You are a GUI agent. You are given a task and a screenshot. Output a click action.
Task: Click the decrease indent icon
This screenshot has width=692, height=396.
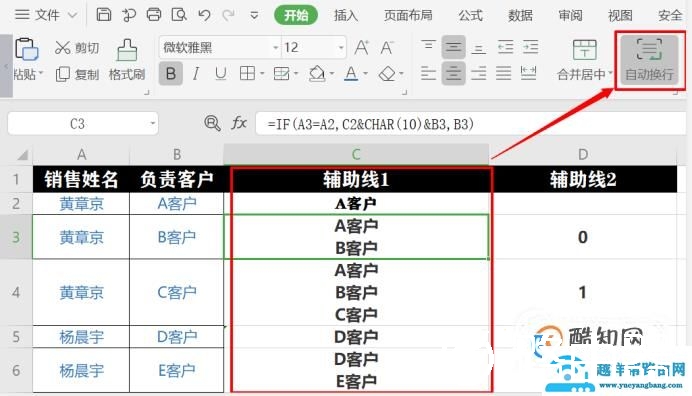pyautogui.click(x=505, y=47)
